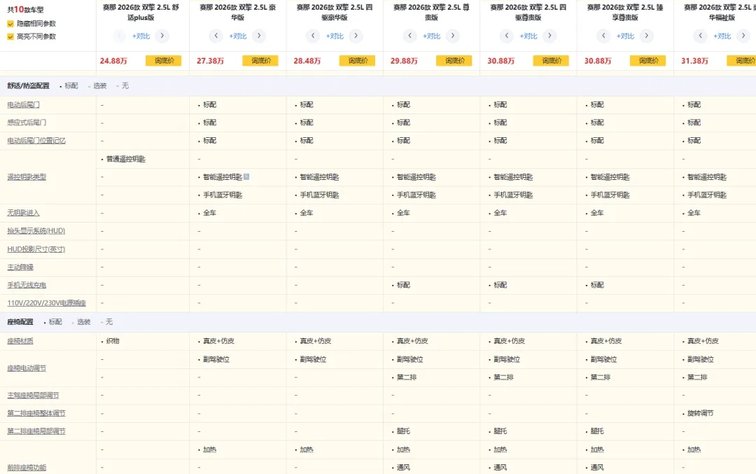The height and width of the screenshot is (474, 756).
Task: Open the 抬头显示系统(HUD) parameter link
Action: tap(36, 231)
